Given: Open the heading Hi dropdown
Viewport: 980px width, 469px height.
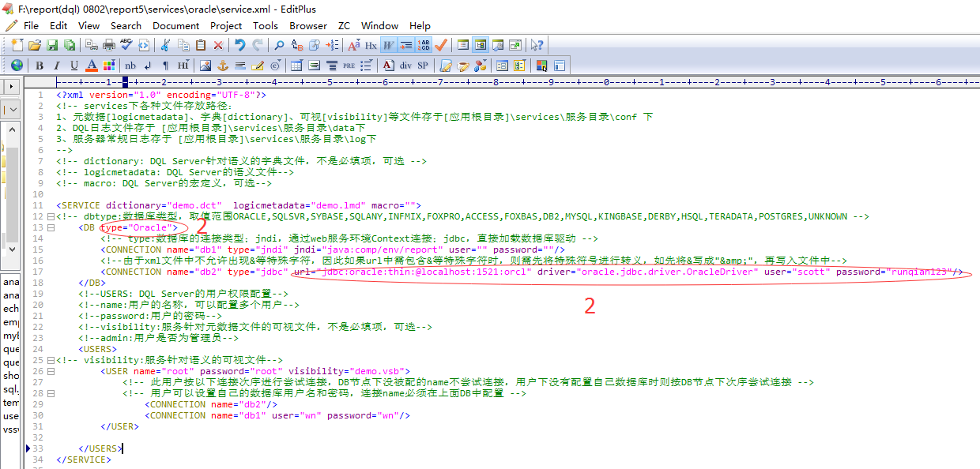Looking at the screenshot, I should click(183, 66).
